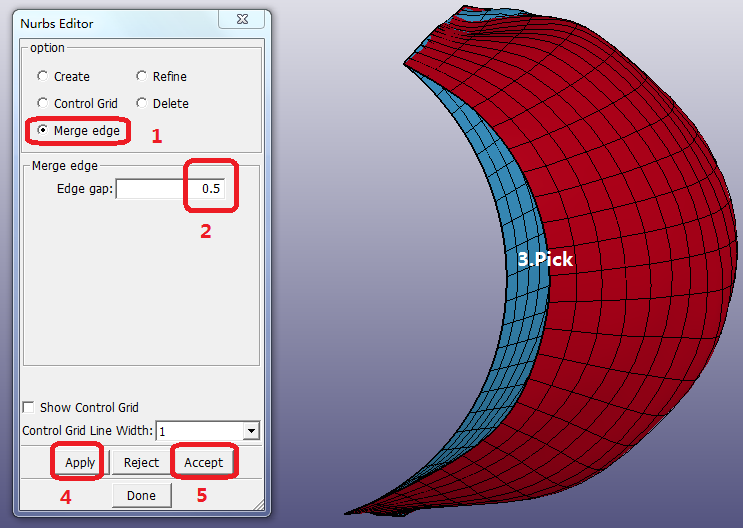743x528 pixels.
Task: Enable the Show Control Grid checkbox
Action: pos(30,407)
